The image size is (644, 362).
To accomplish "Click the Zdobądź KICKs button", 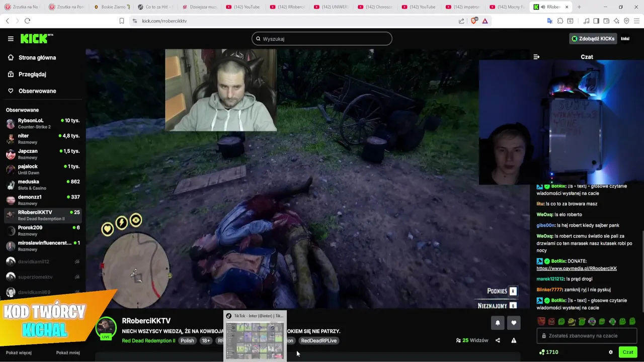I will [593, 39].
